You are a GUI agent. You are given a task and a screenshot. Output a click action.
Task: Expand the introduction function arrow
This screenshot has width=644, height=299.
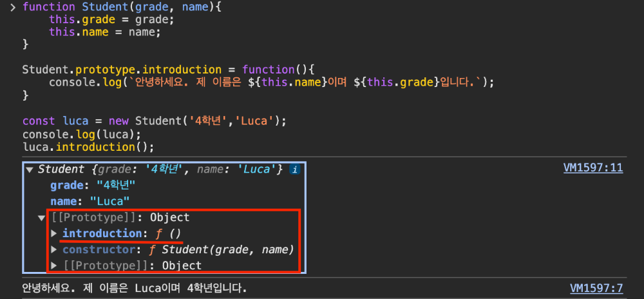(x=54, y=234)
